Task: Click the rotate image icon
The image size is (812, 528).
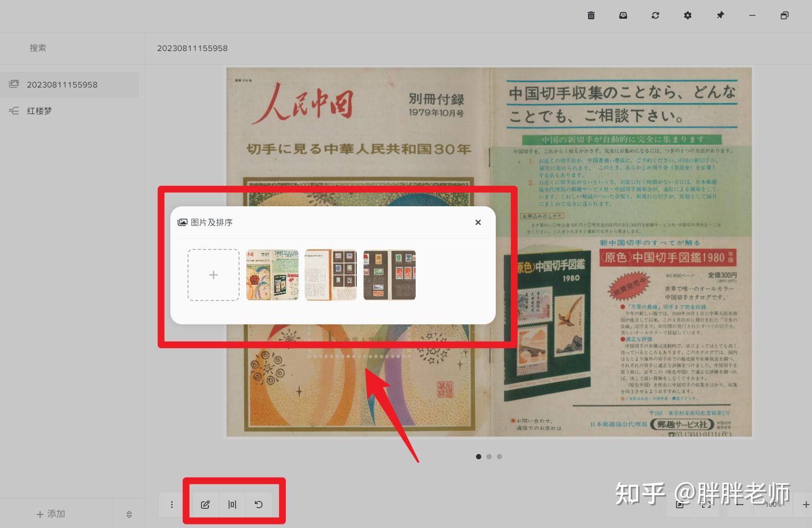Action: tap(259, 505)
